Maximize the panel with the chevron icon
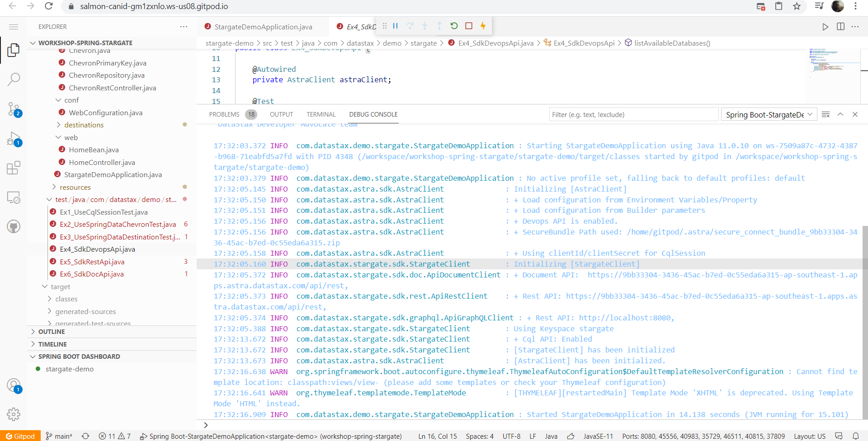Screen dimensions: 868x441 (840, 114)
